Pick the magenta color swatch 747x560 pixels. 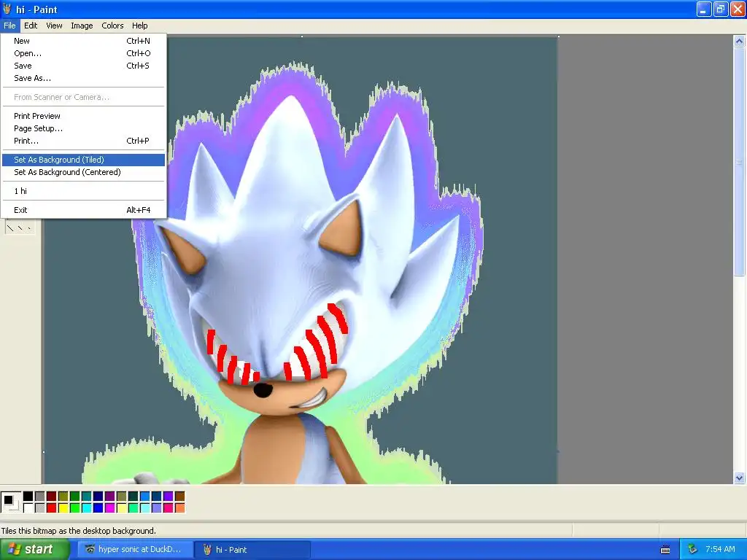[x=110, y=508]
